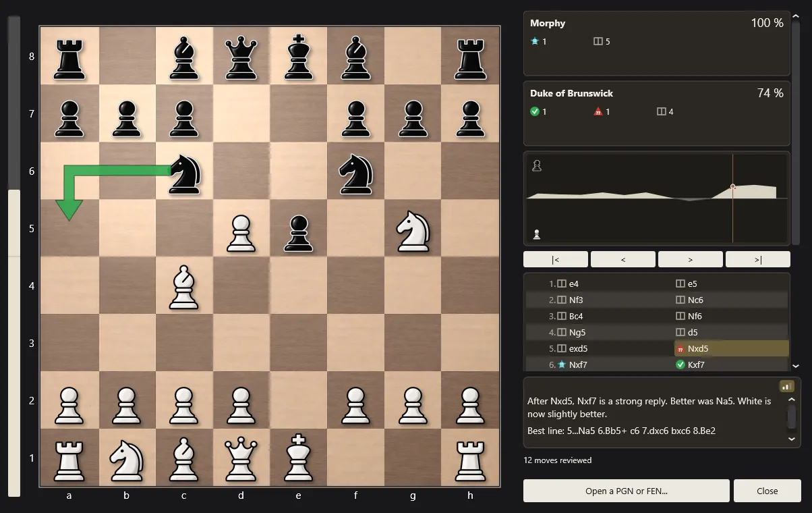Click the red blunder triangle under Duke of Brunswick
This screenshot has height=513, width=812.
[598, 111]
